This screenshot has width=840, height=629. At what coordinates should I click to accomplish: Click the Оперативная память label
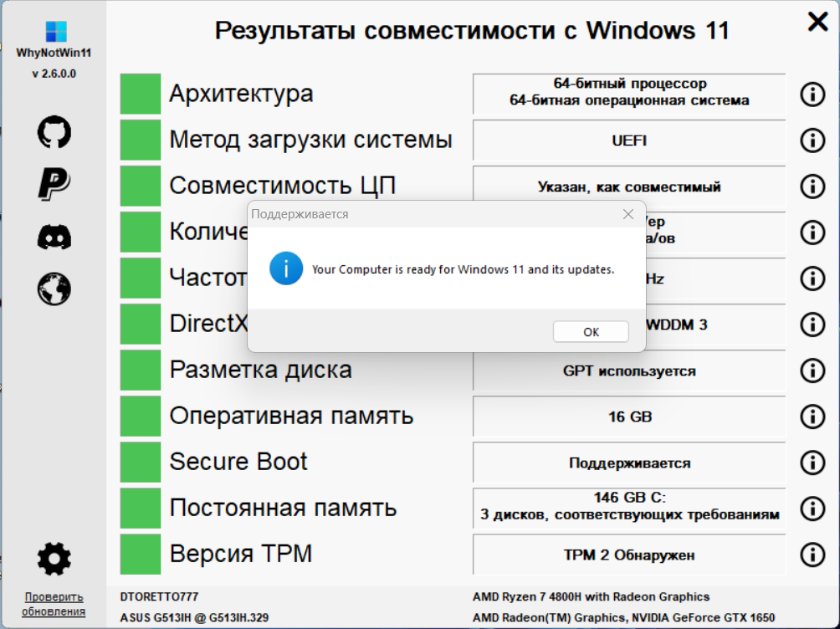pyautogui.click(x=291, y=416)
